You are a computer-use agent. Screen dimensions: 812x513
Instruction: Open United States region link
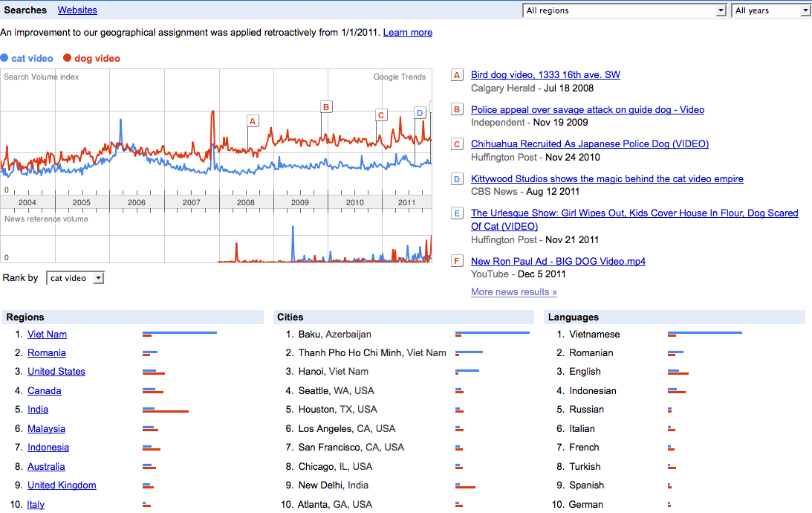(56, 372)
